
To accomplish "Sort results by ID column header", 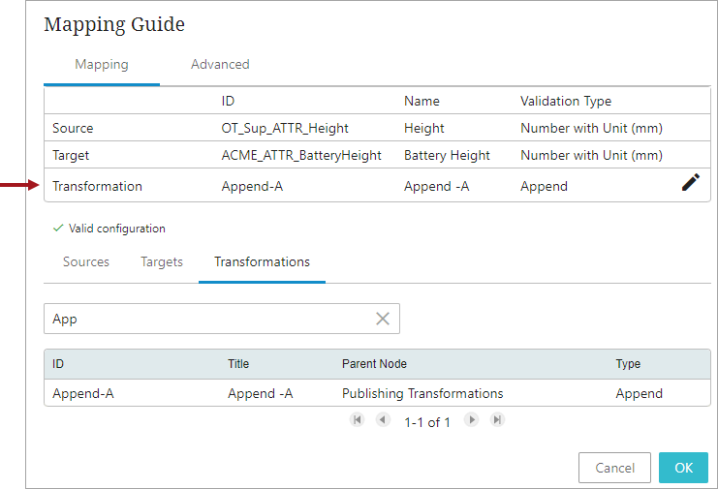I will 58,364.
